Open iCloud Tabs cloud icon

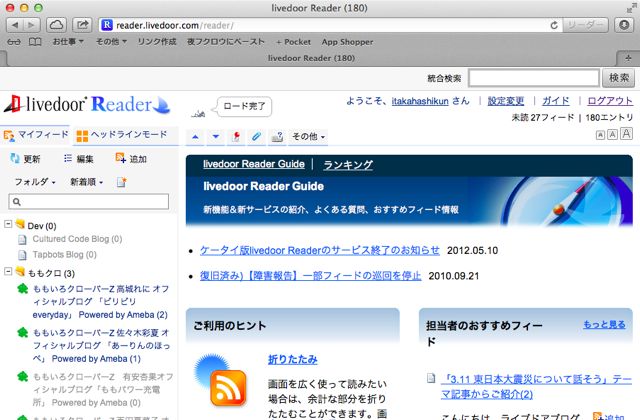(x=56, y=25)
